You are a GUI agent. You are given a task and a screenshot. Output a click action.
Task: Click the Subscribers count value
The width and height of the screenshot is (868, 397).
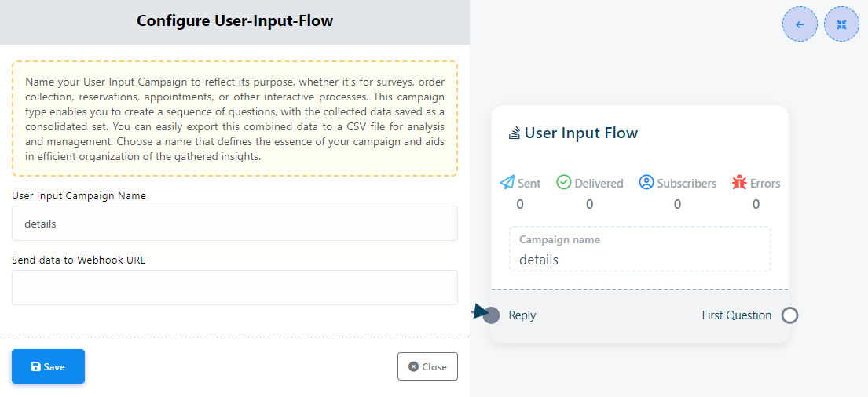click(677, 204)
